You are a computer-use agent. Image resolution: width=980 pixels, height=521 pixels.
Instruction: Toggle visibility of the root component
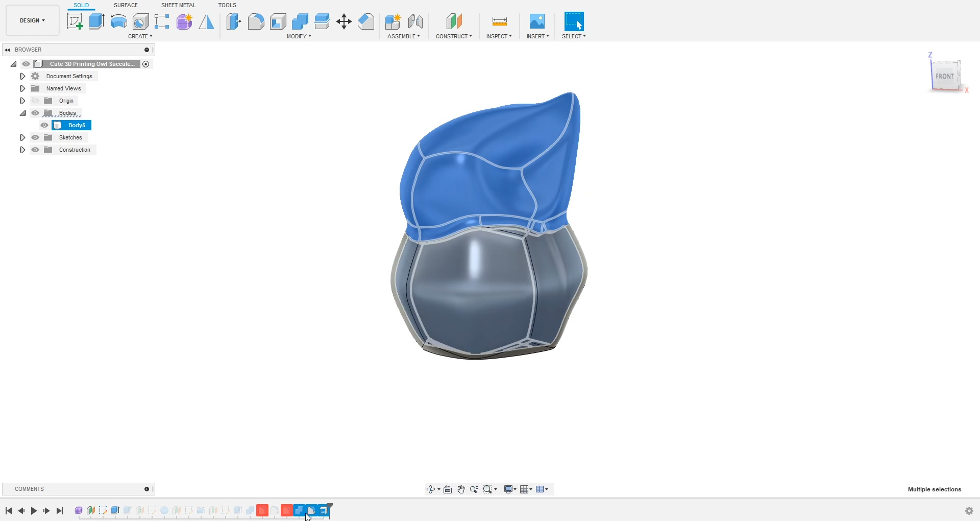point(26,64)
